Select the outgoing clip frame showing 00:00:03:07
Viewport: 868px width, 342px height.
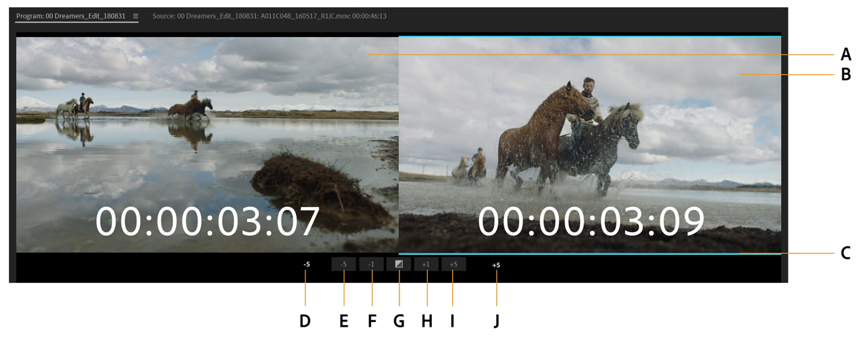pos(208,145)
